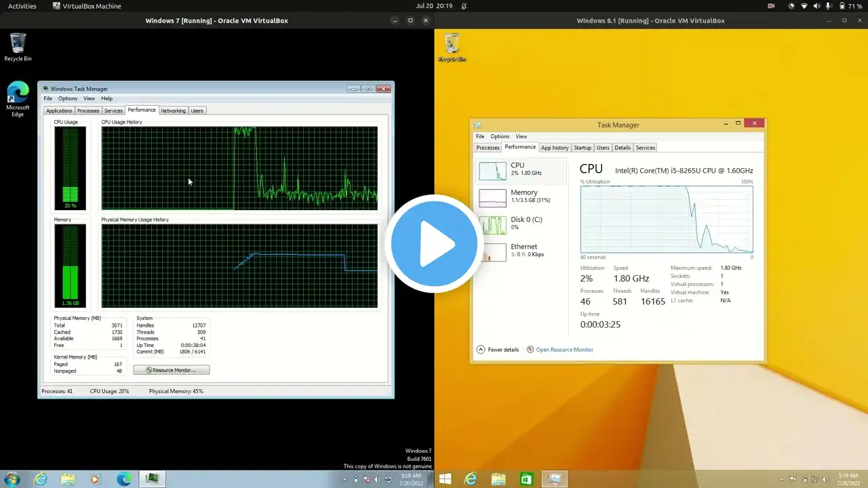Open the VirtualBox Machine app menu
The image size is (868, 488).
click(x=87, y=6)
